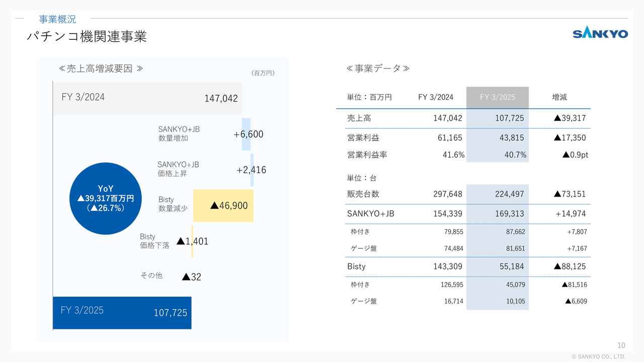644x362 pixels.
Task: Click the 増減 column header
Action: tap(559, 97)
